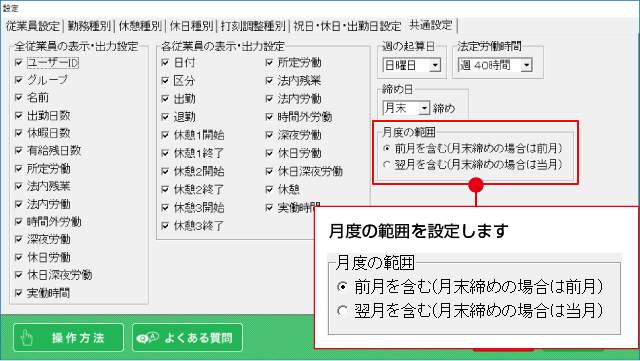This screenshot has height=361, width=640.
Task: Toggle the 有給残日数 checkbox
Action: [18, 151]
